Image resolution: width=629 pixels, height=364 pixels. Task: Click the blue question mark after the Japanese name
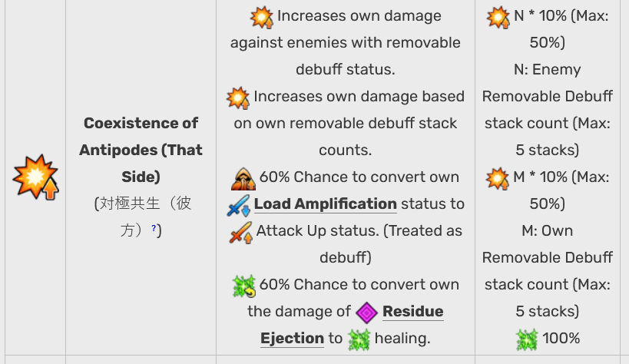tap(154, 228)
